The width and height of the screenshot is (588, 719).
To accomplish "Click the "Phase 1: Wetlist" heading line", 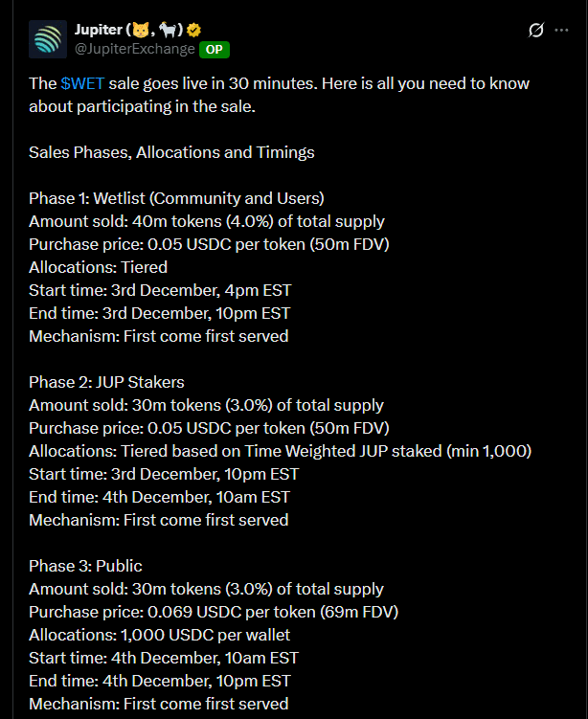I will (x=176, y=198).
